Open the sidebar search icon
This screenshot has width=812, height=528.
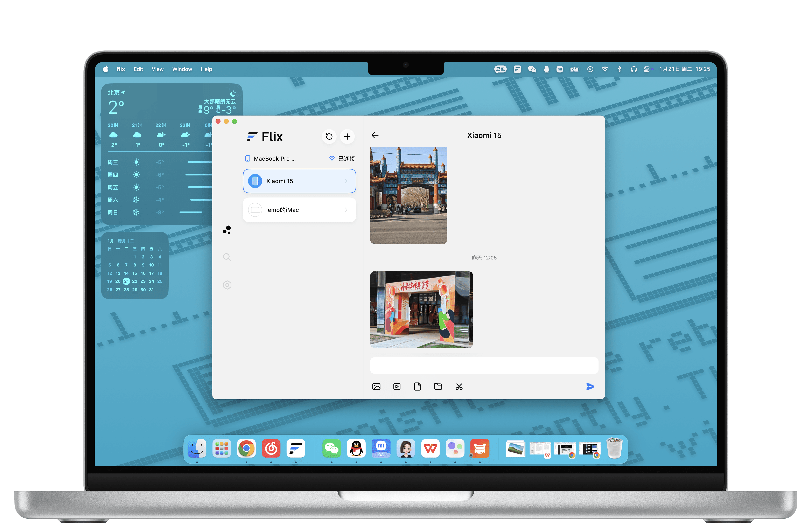(x=227, y=257)
